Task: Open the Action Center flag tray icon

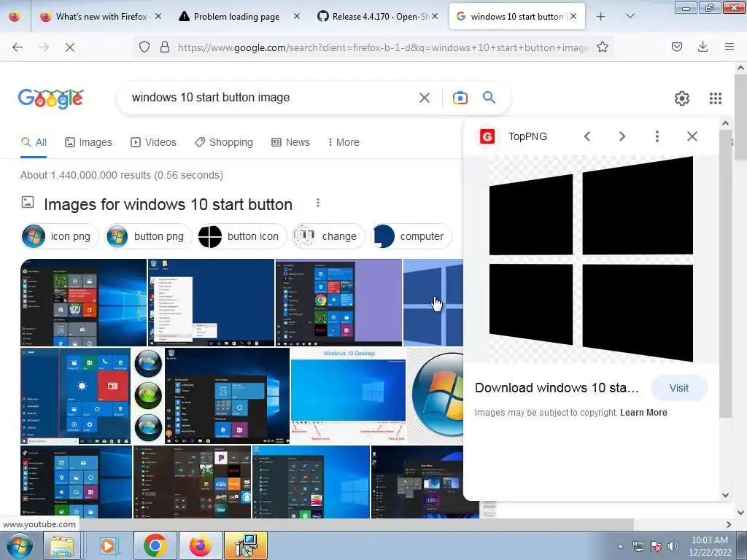Action: [x=656, y=546]
